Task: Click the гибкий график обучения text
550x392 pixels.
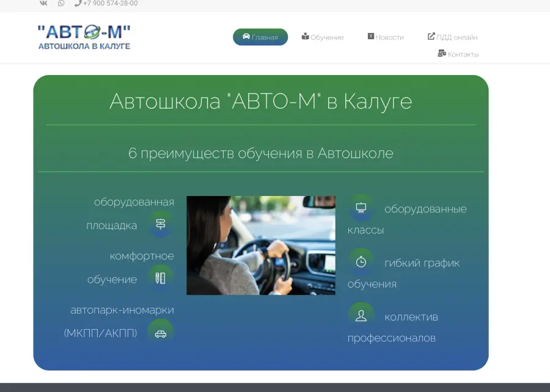Action: (403, 273)
